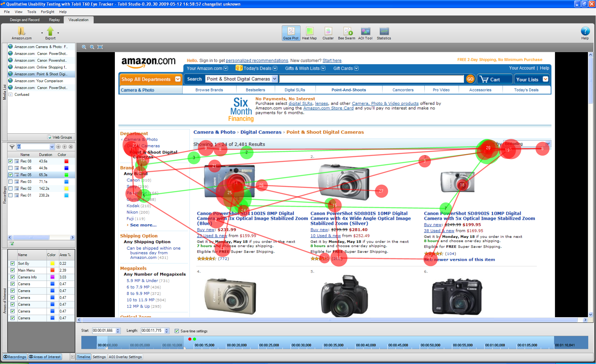Click the collapse side panel arrow icon
596x364 pixels.
click(73, 357)
